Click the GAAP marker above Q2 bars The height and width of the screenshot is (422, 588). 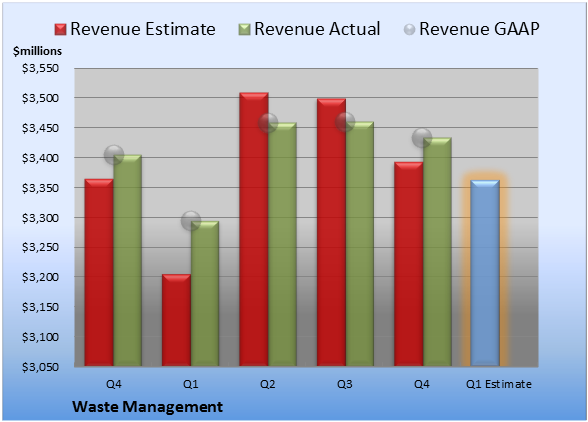(268, 123)
